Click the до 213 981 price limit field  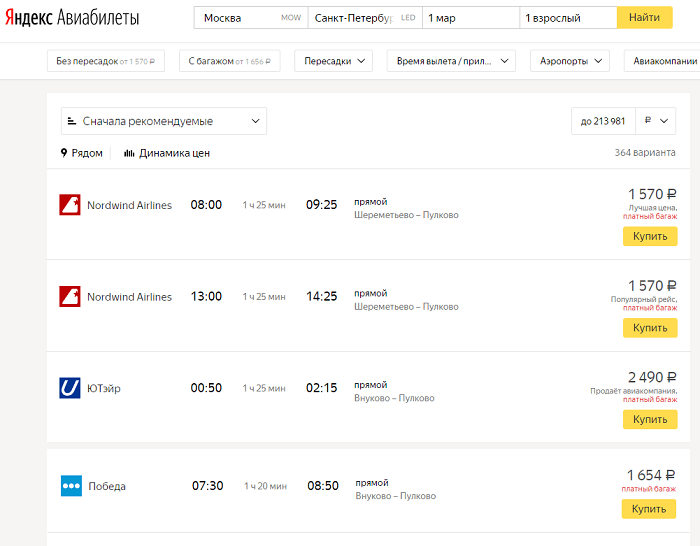(603, 121)
